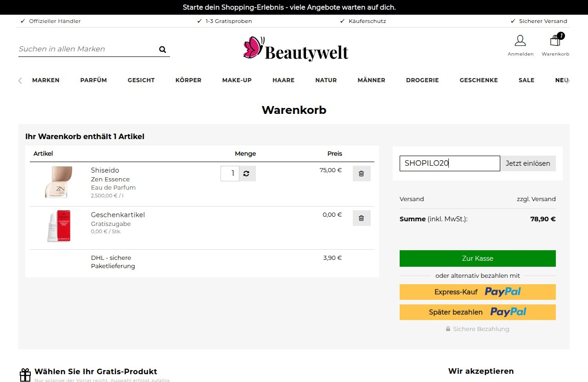Open the HAARE category
588x382 pixels.
coord(283,80)
